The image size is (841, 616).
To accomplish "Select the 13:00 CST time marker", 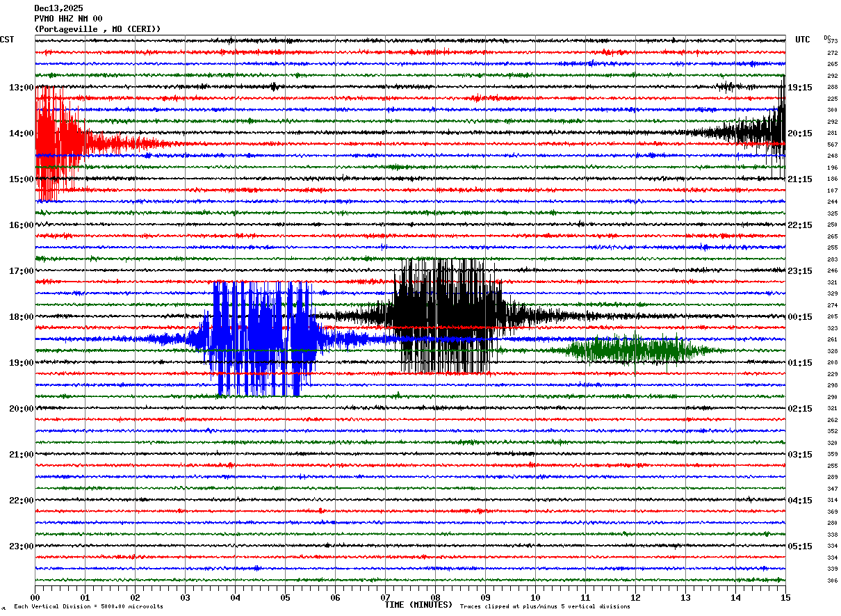I will coord(22,88).
